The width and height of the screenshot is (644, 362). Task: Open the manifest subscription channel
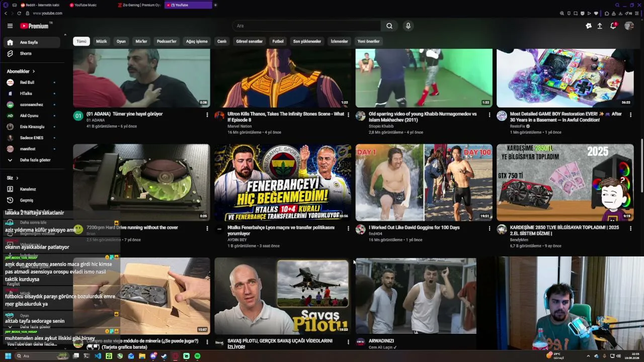pos(32,149)
